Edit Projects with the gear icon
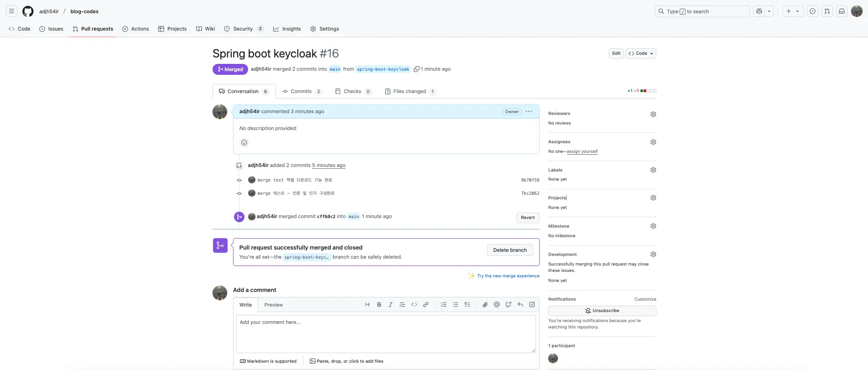 [x=653, y=198]
